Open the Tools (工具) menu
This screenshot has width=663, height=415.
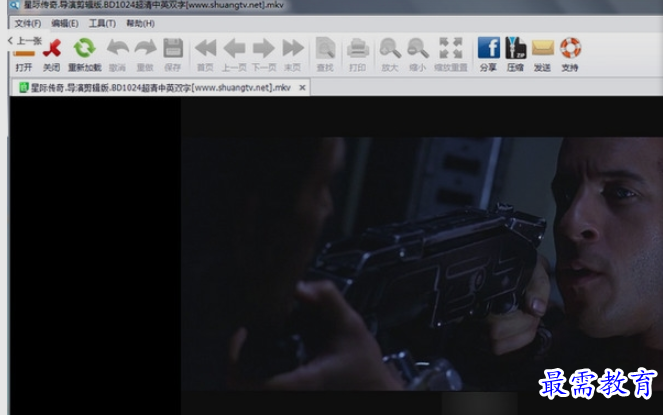[102, 23]
